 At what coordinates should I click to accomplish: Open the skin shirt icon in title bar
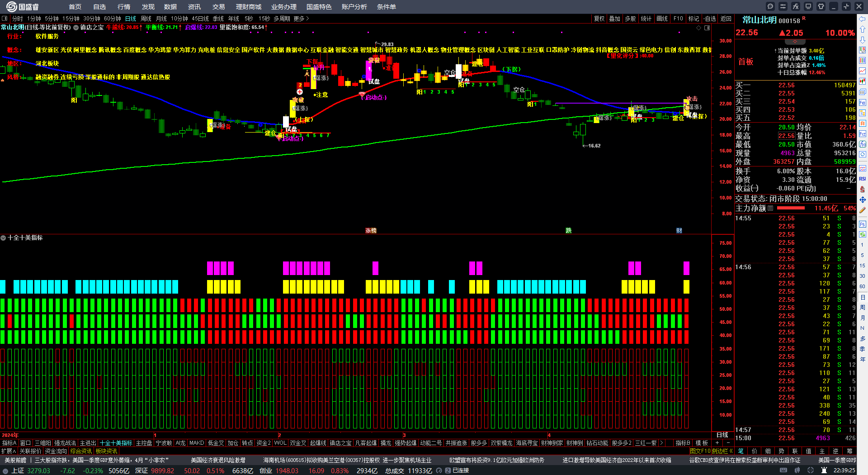tap(821, 6)
